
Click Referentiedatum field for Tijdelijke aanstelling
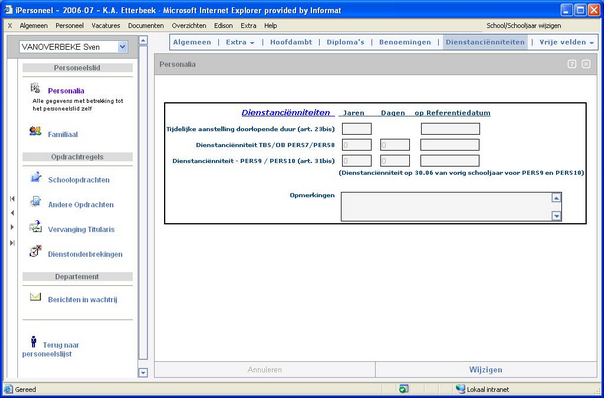coord(450,129)
